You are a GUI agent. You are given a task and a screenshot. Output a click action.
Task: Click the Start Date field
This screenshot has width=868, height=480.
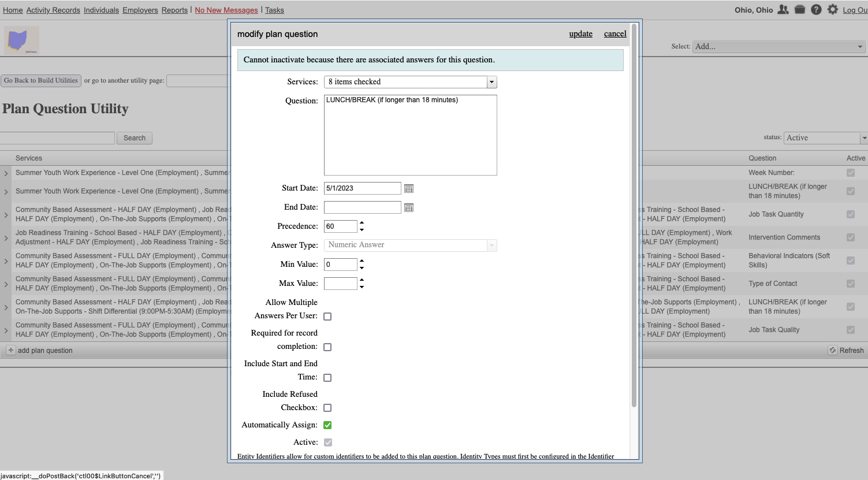point(362,188)
